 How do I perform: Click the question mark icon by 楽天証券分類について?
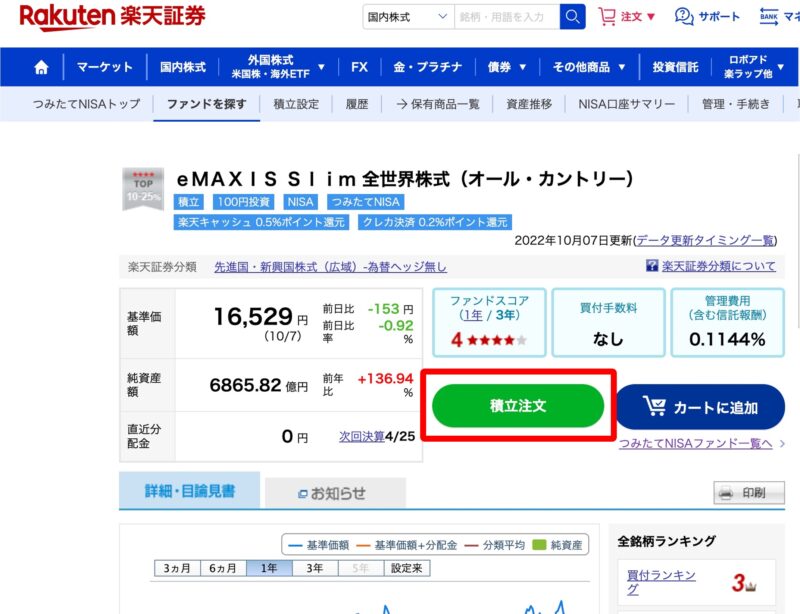(652, 265)
